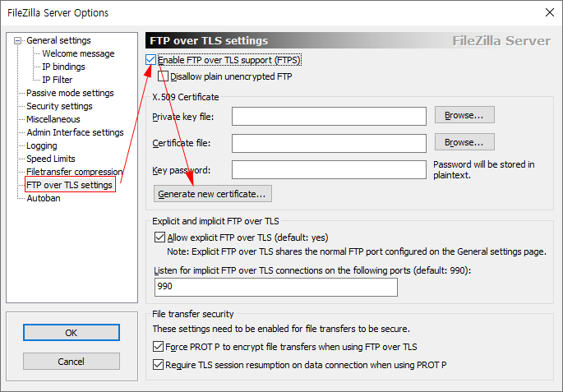Open Admin Interface settings
Viewport: 563px width, 392px height.
pos(75,132)
